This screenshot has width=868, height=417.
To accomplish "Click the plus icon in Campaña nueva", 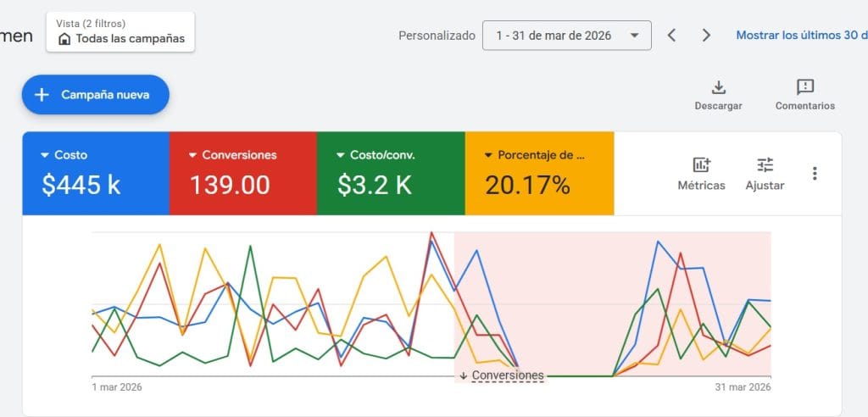I will click(x=42, y=95).
